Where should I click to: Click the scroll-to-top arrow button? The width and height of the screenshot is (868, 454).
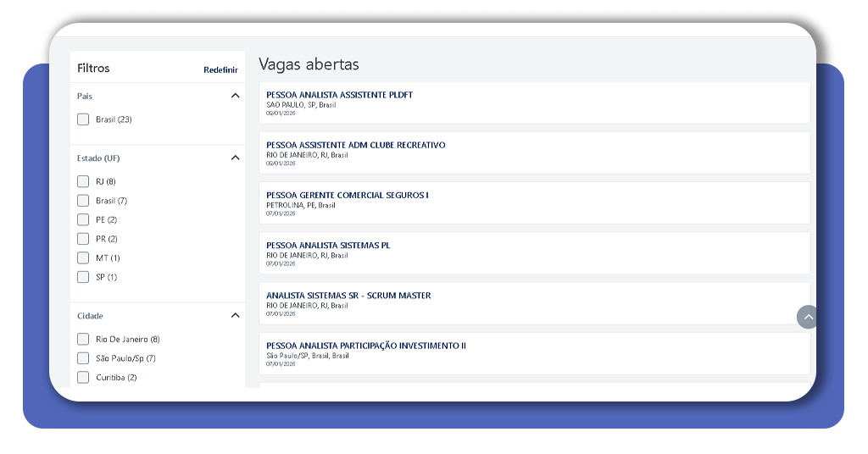(x=808, y=317)
